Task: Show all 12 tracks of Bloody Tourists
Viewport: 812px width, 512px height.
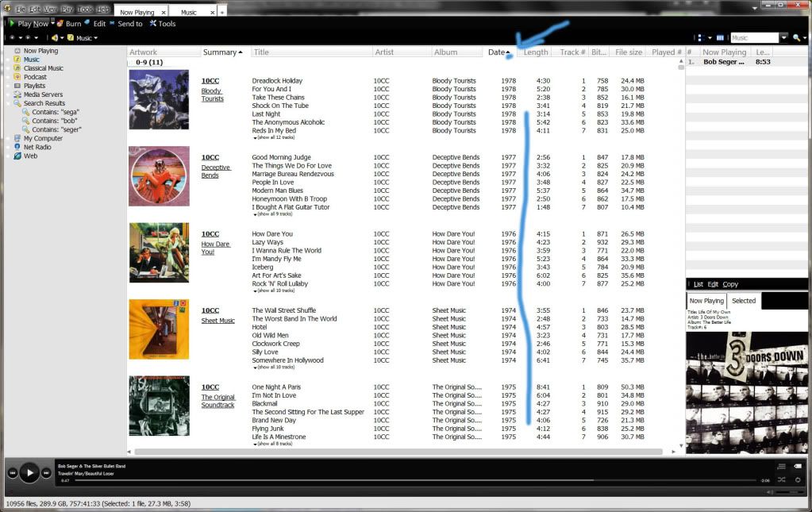Action: click(x=274, y=137)
